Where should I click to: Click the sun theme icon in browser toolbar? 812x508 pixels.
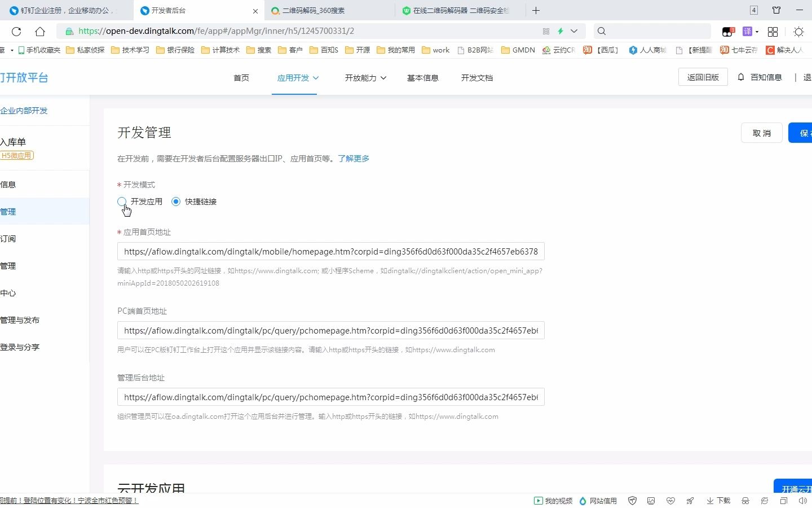click(x=798, y=32)
